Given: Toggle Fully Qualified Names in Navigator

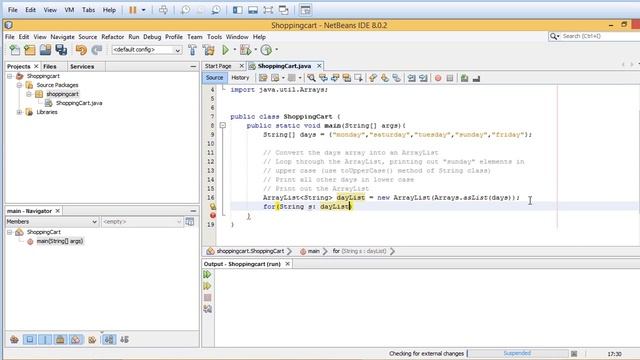Looking at the screenshot, I should (x=92, y=339).
